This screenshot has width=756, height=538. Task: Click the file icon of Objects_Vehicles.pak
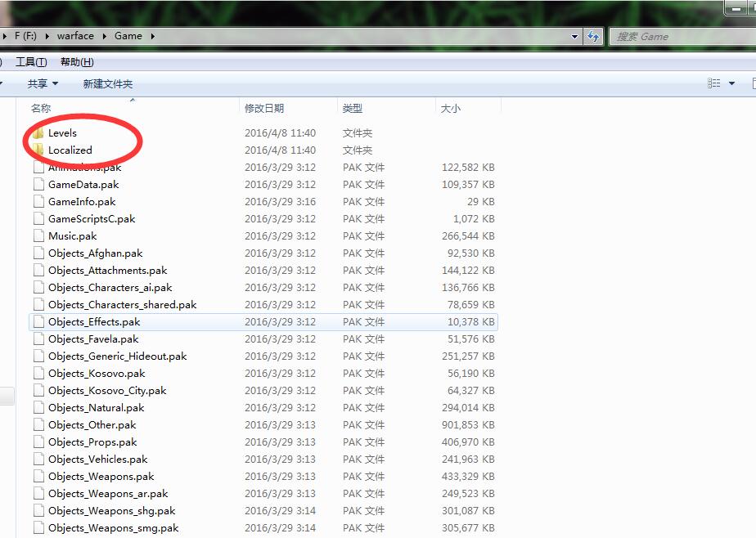38,460
